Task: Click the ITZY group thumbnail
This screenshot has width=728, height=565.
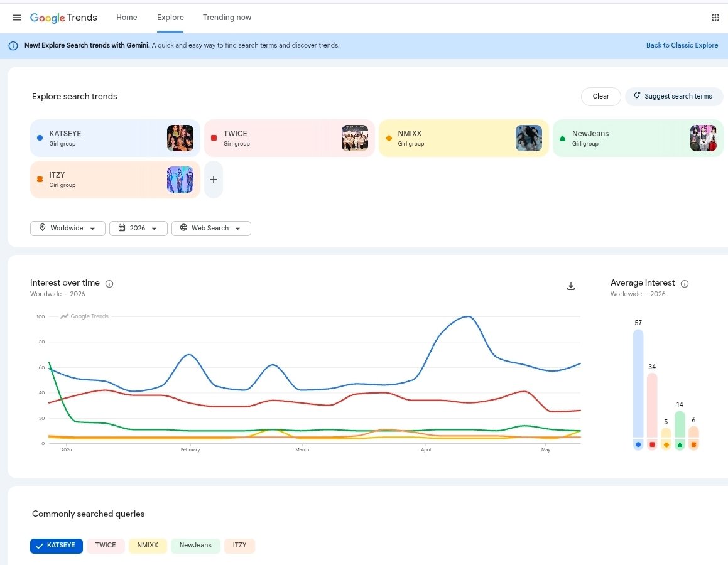Action: coord(180,180)
